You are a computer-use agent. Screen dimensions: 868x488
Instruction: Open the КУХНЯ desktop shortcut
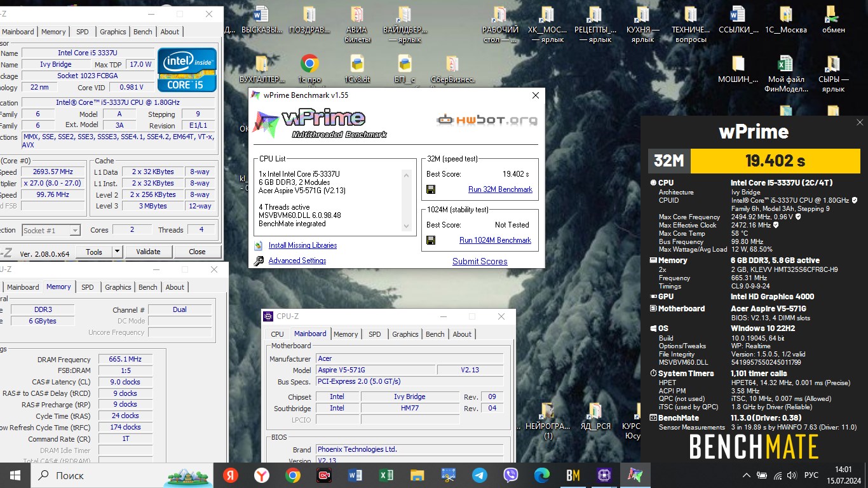coord(642,24)
